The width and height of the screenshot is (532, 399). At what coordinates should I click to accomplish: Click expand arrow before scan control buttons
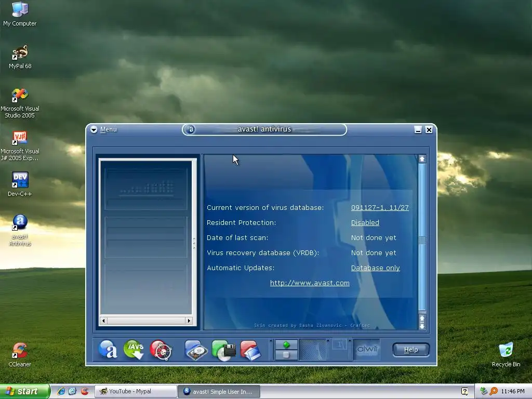pyautogui.click(x=271, y=340)
